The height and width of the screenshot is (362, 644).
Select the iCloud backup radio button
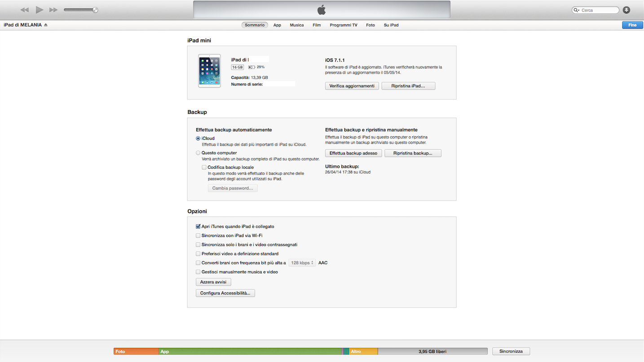click(x=198, y=139)
